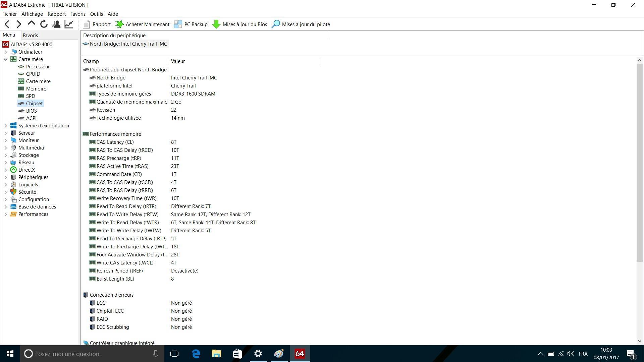Switch to the Favoris tab

tap(30, 36)
